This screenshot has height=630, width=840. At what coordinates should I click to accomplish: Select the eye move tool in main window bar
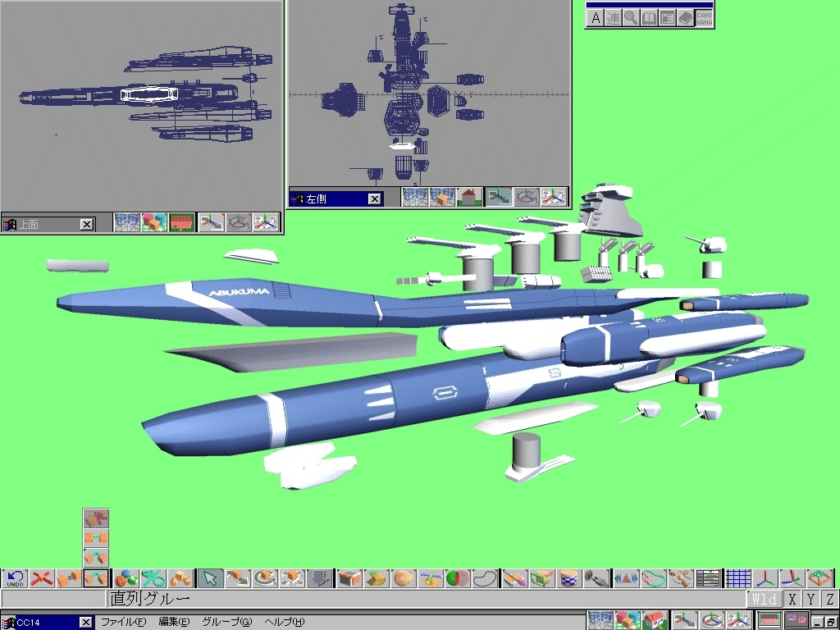click(x=685, y=621)
